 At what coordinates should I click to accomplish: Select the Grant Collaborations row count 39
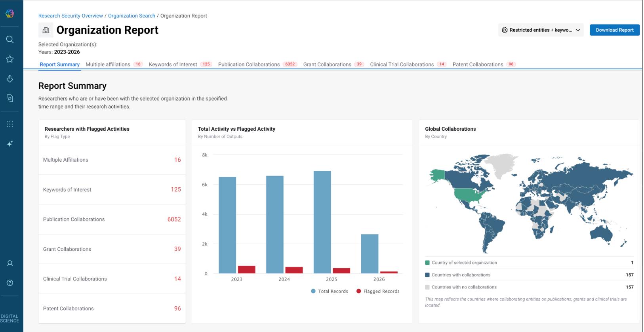(x=177, y=249)
